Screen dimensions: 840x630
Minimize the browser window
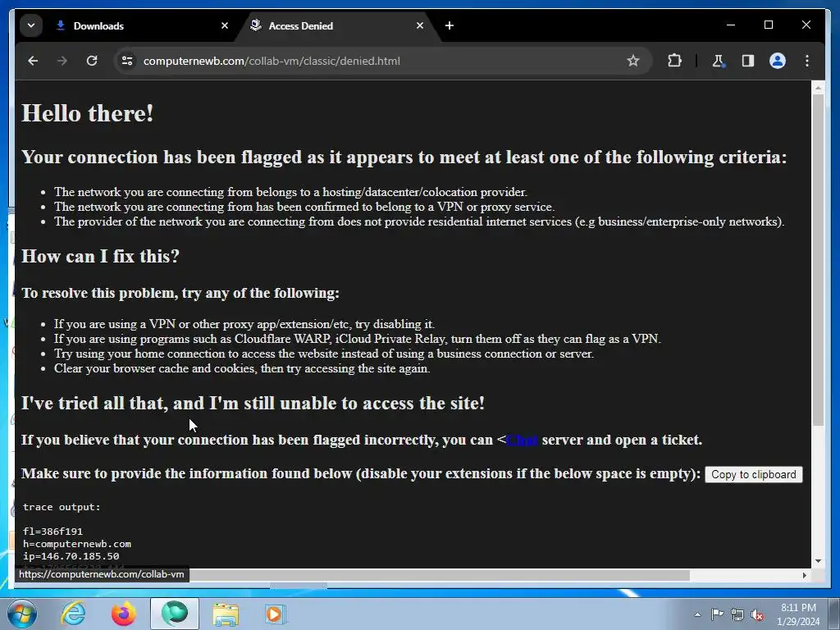[731, 25]
